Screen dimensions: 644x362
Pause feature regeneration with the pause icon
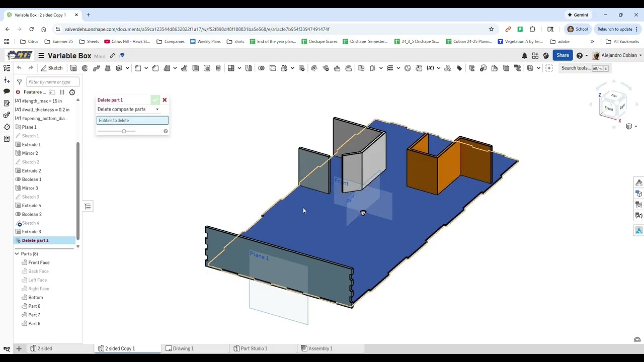(x=62, y=92)
